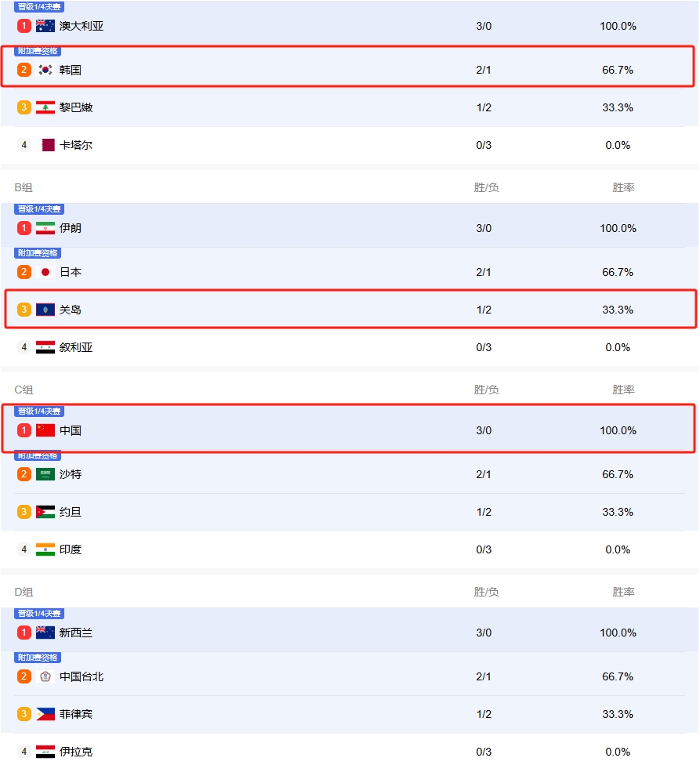Click the China flag icon
This screenshot has width=700, height=765.
tap(45, 430)
